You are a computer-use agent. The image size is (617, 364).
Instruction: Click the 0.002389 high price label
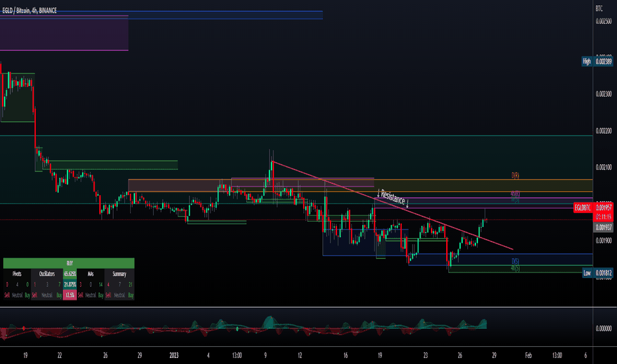[x=604, y=62]
